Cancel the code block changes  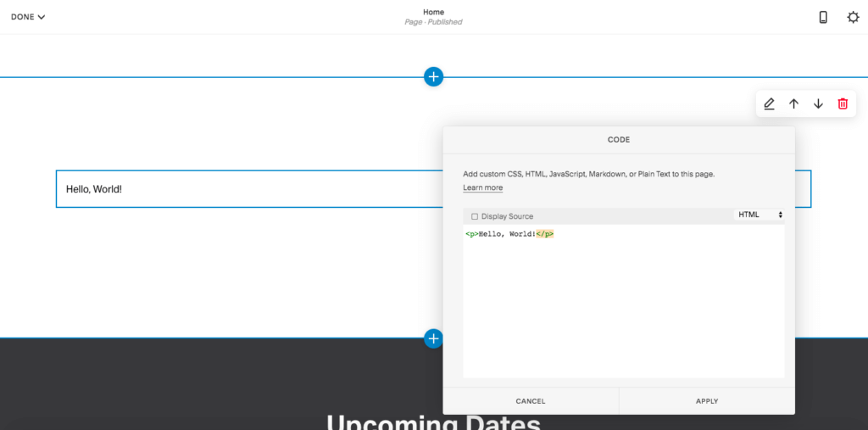pyautogui.click(x=531, y=401)
